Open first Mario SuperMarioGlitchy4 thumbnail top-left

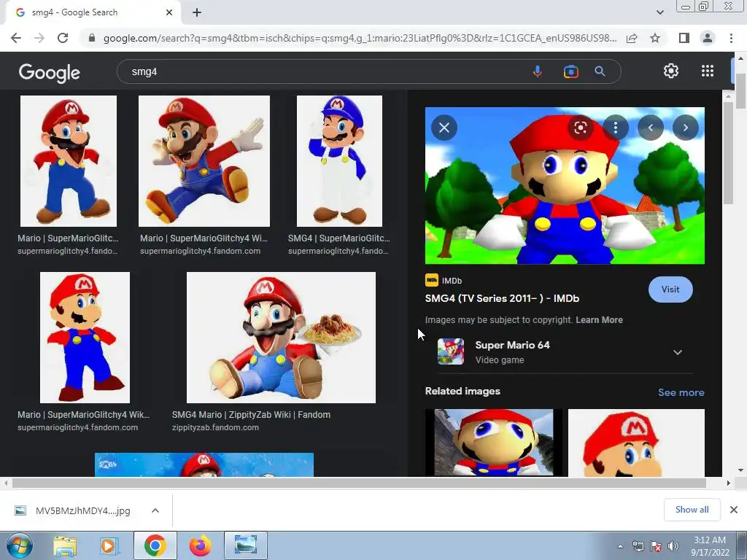coord(68,161)
